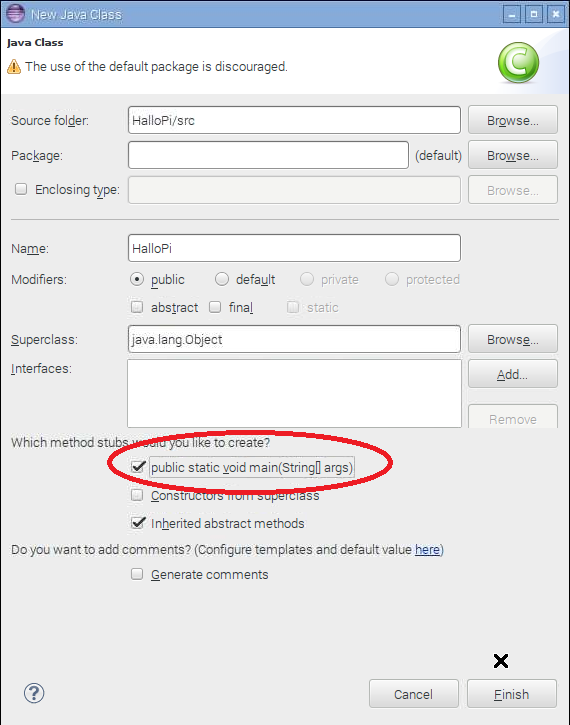Image resolution: width=570 pixels, height=725 pixels.
Task: Uncheck public static void main stub
Action: click(x=138, y=467)
